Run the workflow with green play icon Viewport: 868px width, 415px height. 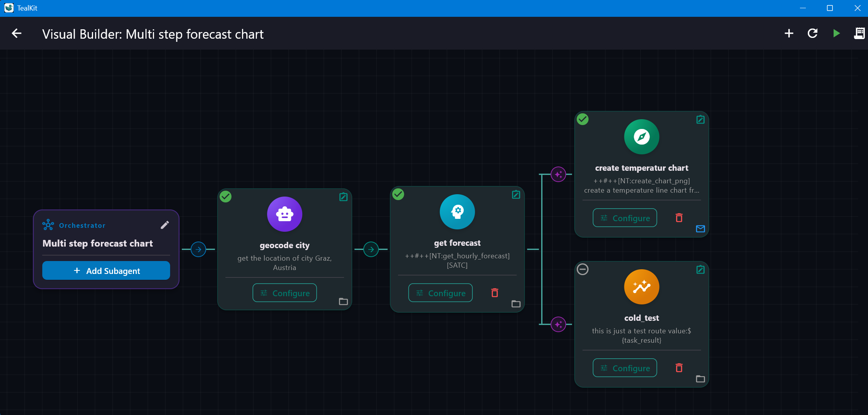[836, 34]
